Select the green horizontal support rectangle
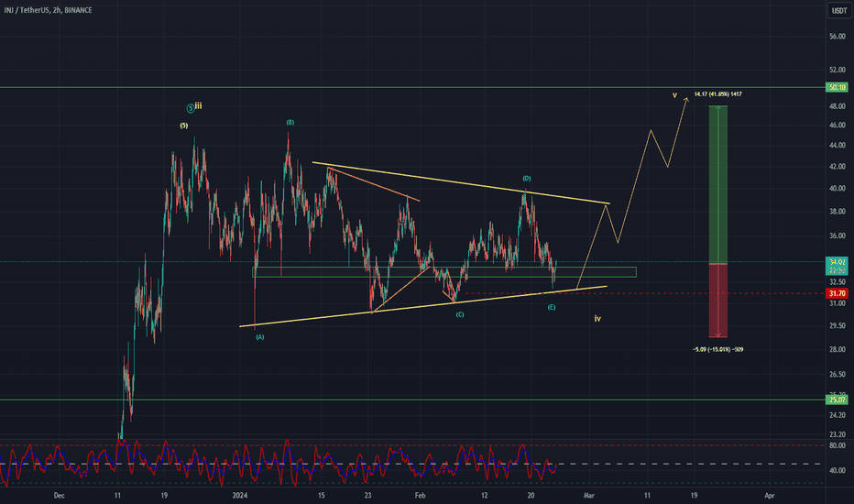Image resolution: width=854 pixels, height=504 pixels. pyautogui.click(x=443, y=272)
